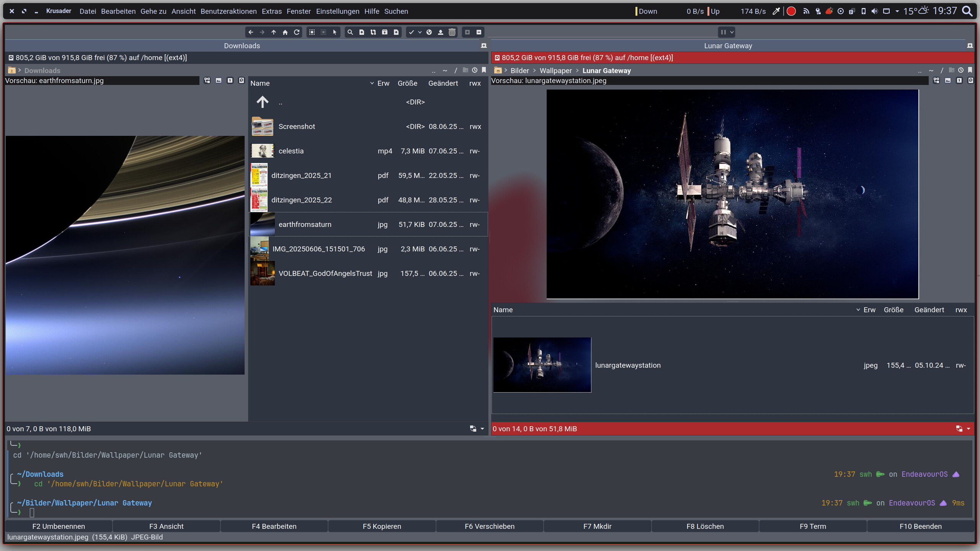Viewport: 980px width, 551px height.
Task: Open the file search magnifier icon
Action: (x=350, y=32)
